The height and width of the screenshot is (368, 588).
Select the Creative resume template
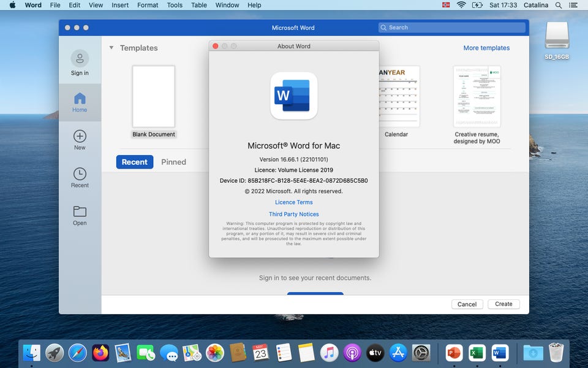pos(477,97)
